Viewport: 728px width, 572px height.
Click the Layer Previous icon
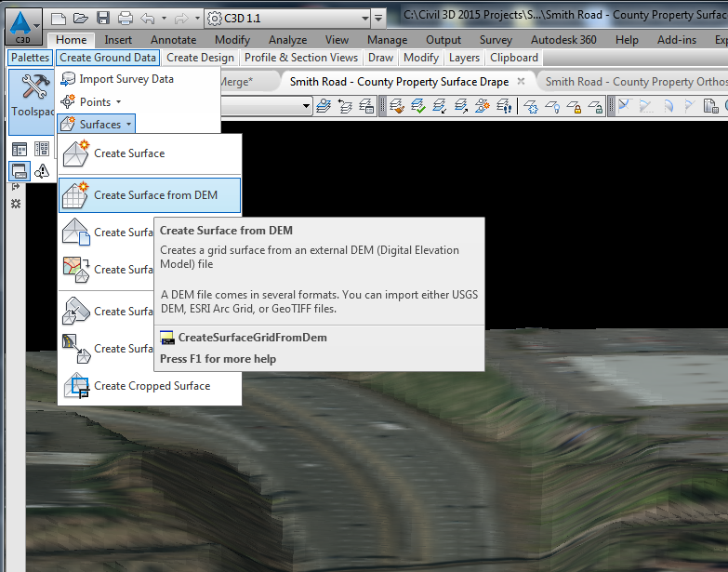tap(345, 106)
